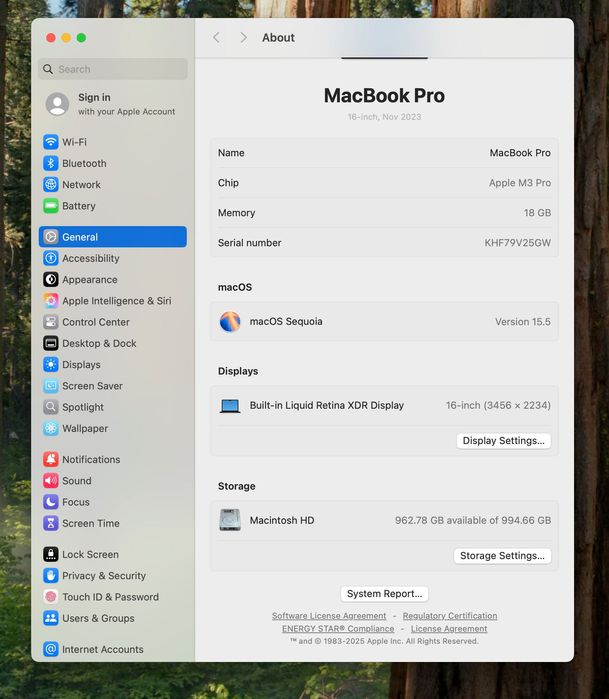Click the large MacBook Pro heading

(x=384, y=95)
